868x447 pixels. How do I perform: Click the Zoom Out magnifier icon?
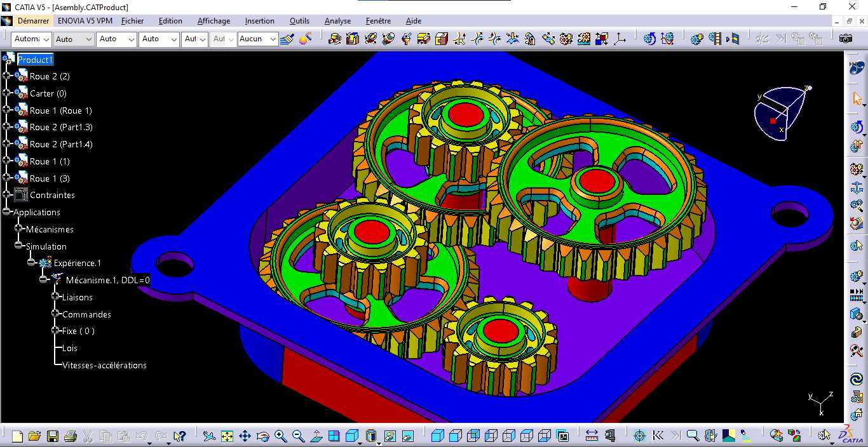click(298, 436)
